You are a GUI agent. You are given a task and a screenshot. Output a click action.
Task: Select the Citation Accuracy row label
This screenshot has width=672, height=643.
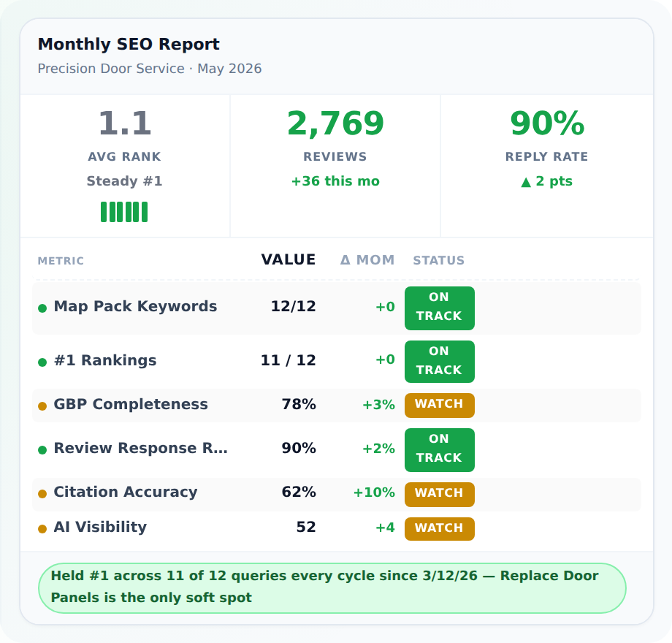[x=126, y=492]
